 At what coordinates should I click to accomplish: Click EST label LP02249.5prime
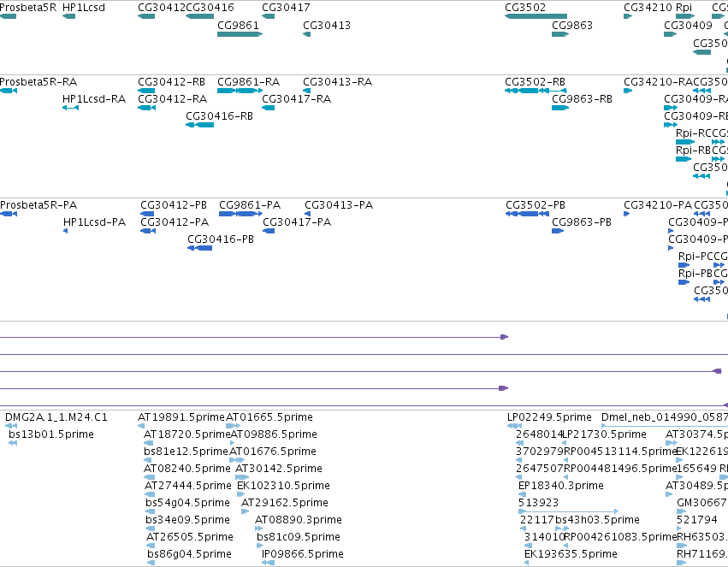click(x=549, y=417)
